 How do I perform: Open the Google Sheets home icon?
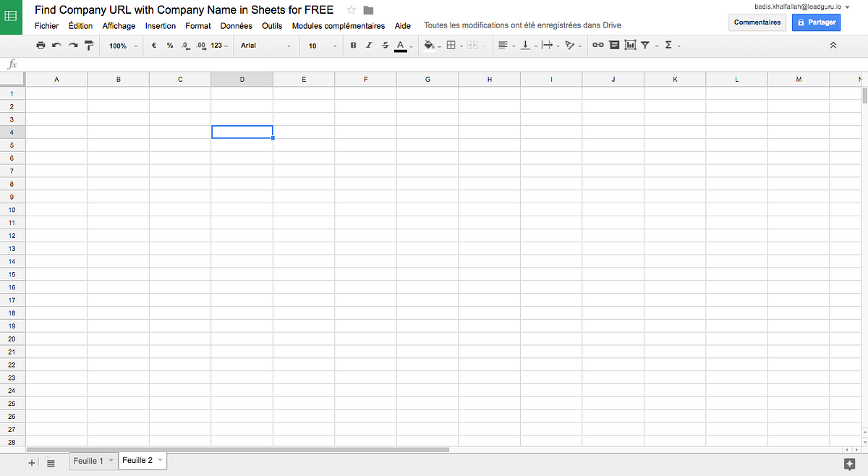(x=12, y=17)
